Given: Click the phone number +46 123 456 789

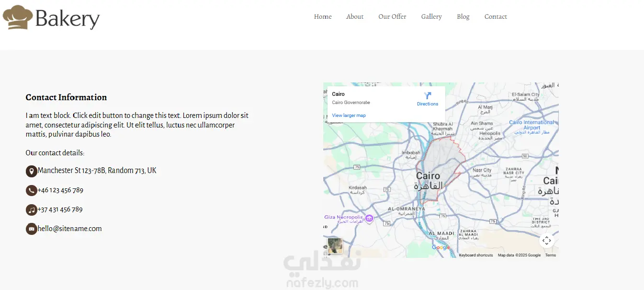Looking at the screenshot, I should click(60, 190).
